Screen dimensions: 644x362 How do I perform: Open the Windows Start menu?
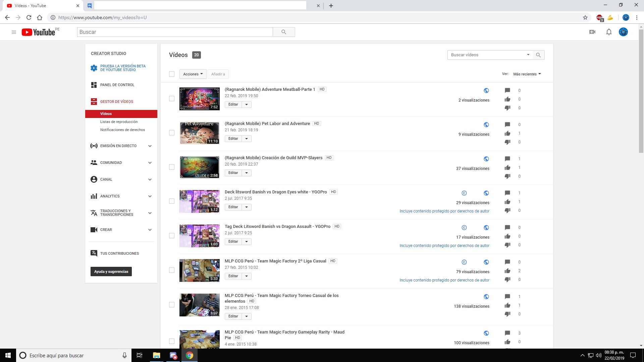(8, 355)
